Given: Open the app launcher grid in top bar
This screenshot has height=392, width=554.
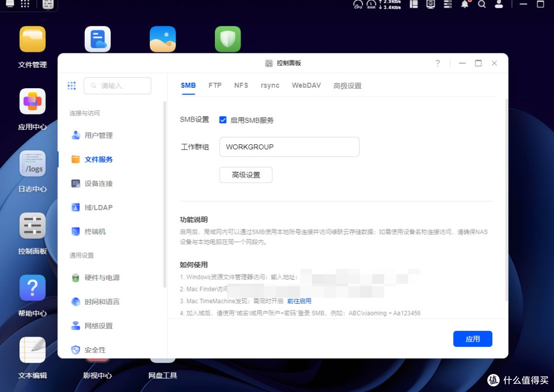Looking at the screenshot, I should tap(25, 4).
